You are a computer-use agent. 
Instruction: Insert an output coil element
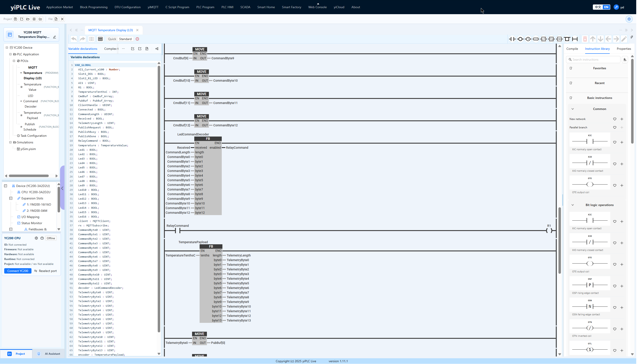(x=520, y=39)
